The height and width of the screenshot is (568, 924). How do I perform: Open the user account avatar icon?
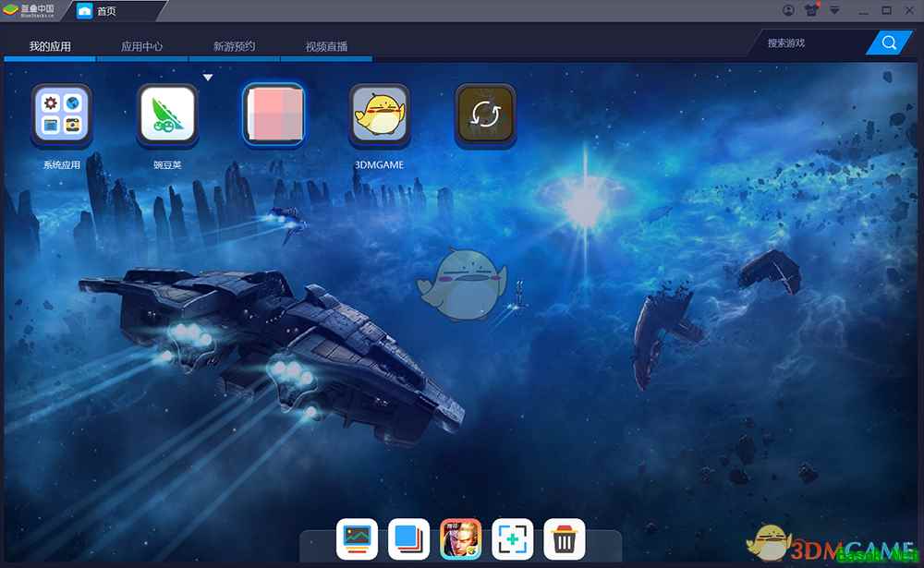[788, 10]
